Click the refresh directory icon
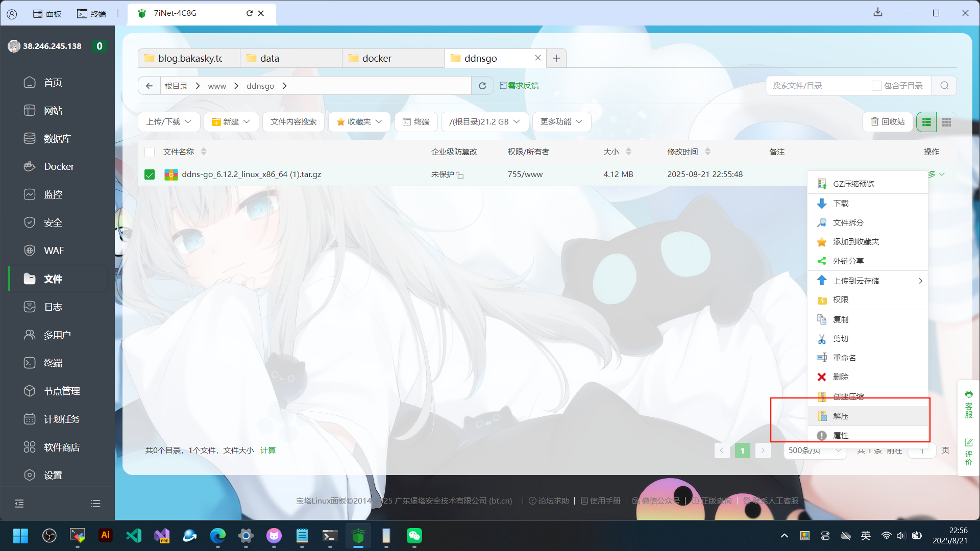This screenshot has width=980, height=551. (x=482, y=86)
